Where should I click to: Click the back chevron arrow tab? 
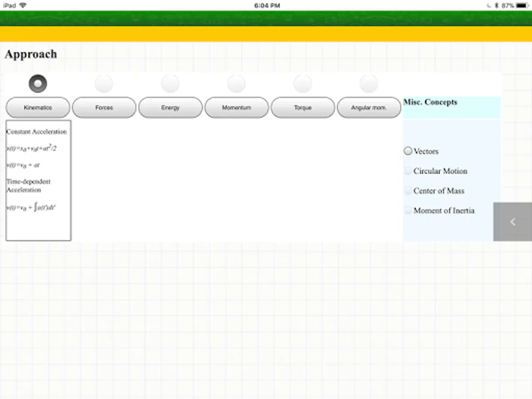click(512, 222)
